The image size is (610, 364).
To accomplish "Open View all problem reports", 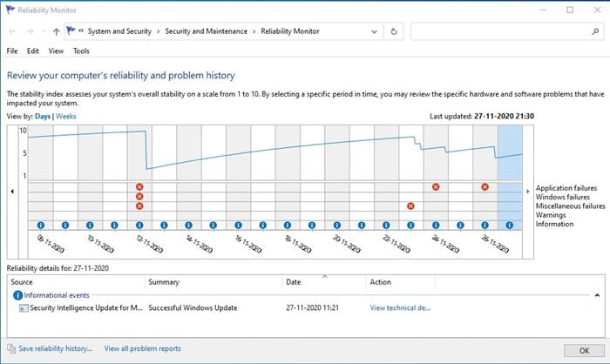I will click(x=142, y=348).
